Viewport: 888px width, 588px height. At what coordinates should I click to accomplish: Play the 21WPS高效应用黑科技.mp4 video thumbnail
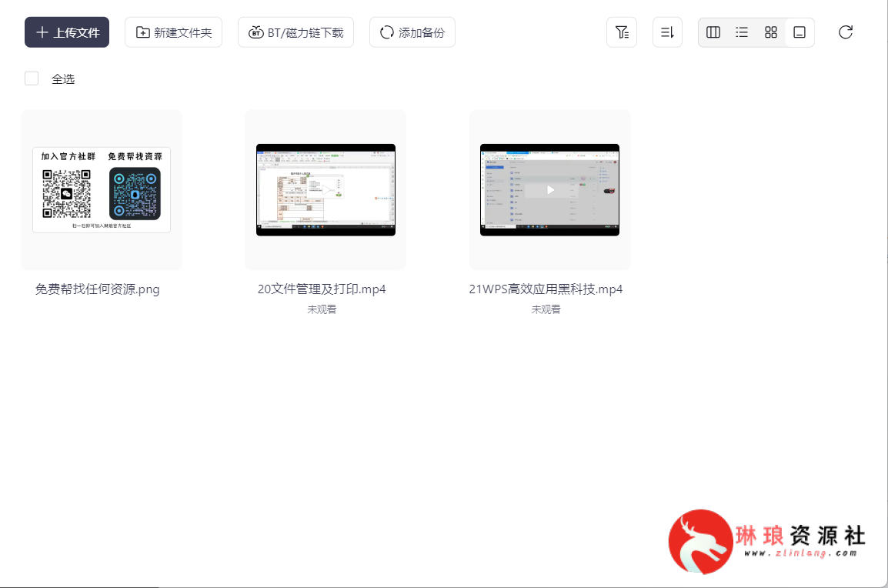click(550, 190)
